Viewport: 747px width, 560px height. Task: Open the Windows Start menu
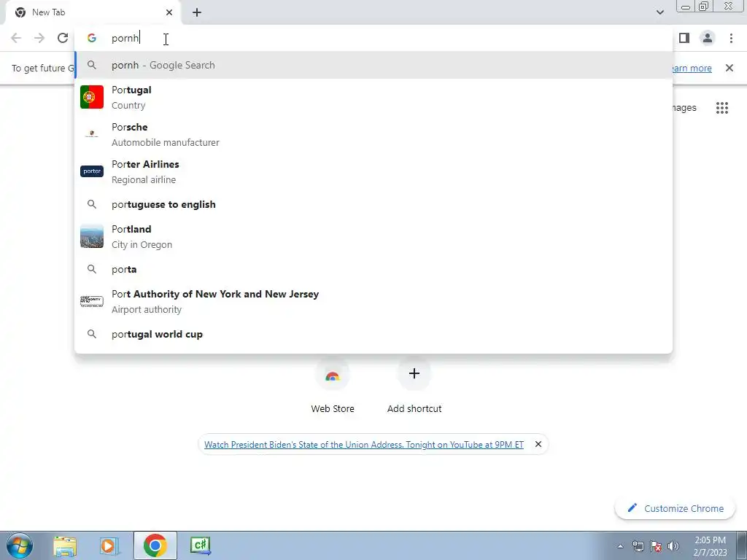[x=19, y=545]
